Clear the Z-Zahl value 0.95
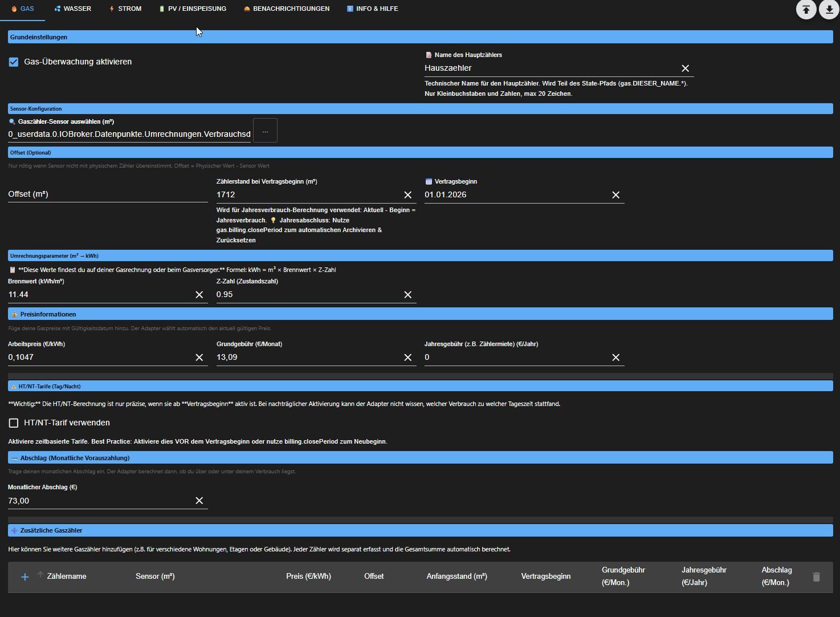This screenshot has height=617, width=840. 407,295
